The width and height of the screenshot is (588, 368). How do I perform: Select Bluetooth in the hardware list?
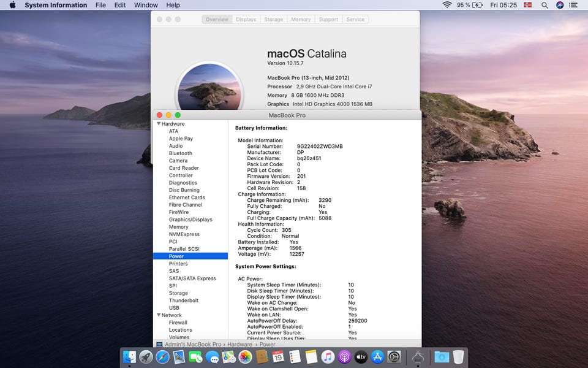[x=181, y=153]
